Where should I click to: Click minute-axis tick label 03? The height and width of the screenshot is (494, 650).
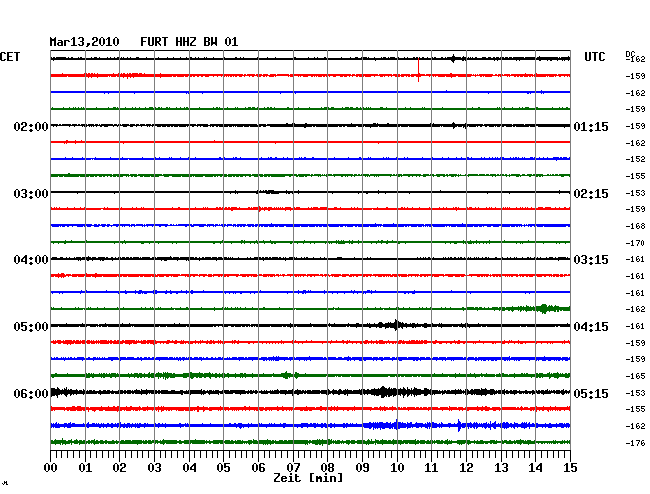(x=154, y=467)
